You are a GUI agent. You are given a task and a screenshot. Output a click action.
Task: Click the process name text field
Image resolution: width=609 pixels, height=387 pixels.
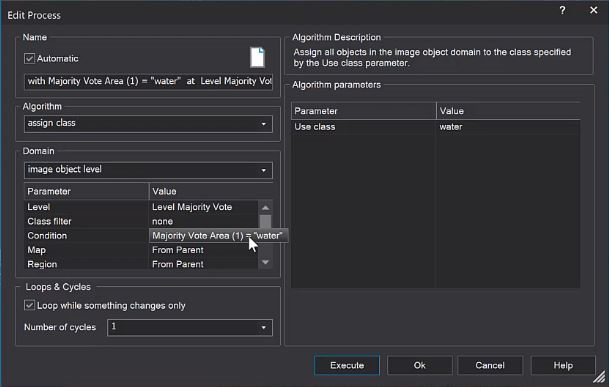click(148, 82)
